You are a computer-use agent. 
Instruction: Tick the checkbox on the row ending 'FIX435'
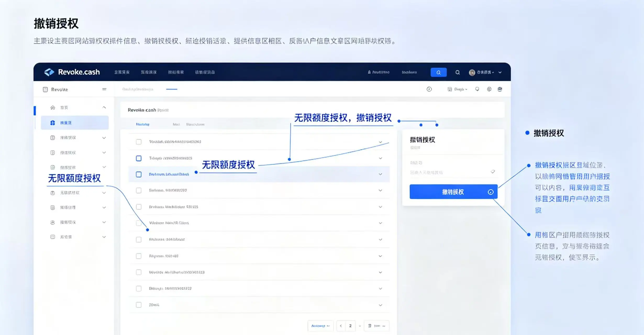pyautogui.click(x=139, y=207)
